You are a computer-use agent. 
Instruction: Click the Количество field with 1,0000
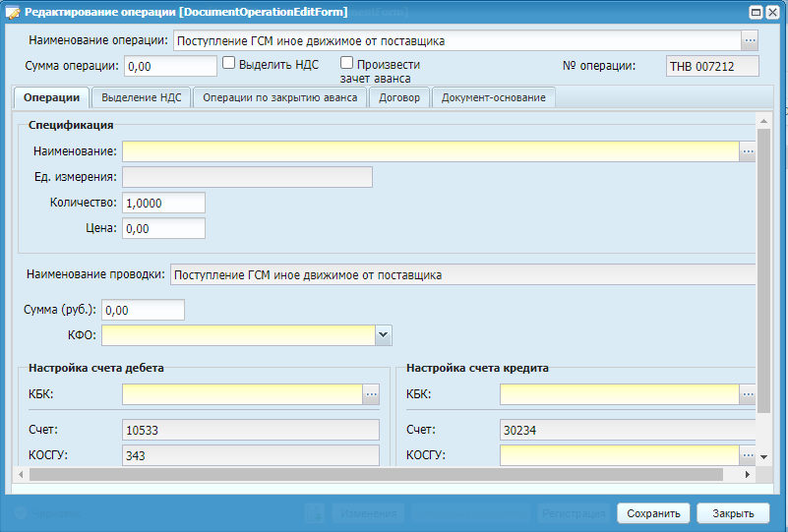click(x=163, y=203)
